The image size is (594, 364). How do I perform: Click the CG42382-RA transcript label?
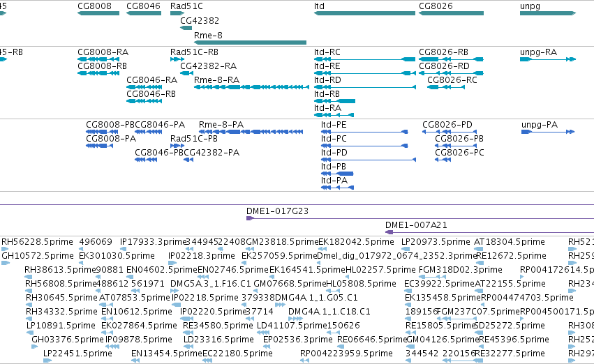[x=209, y=66]
